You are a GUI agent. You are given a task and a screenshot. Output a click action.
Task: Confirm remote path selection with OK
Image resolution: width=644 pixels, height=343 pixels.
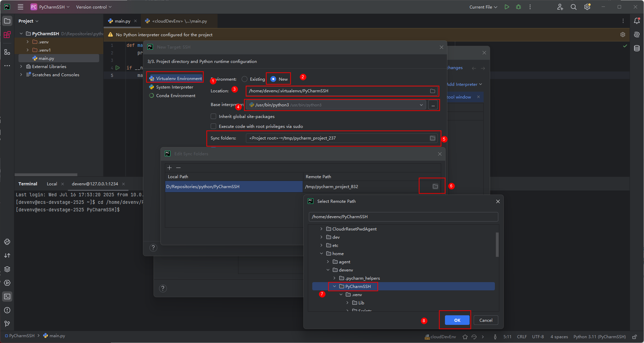[456, 320]
